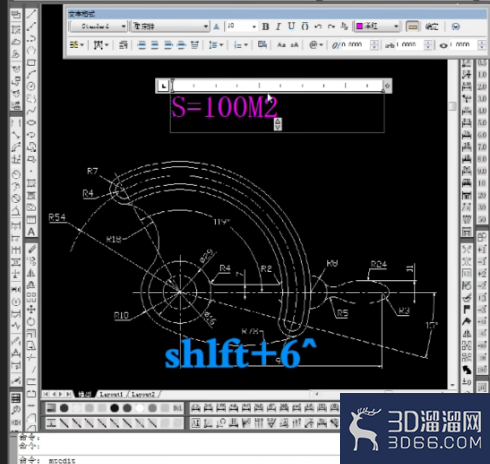Viewport: 490px width, 464px height.
Task: Select the Multiline Text A tool
Action: coord(31,232)
